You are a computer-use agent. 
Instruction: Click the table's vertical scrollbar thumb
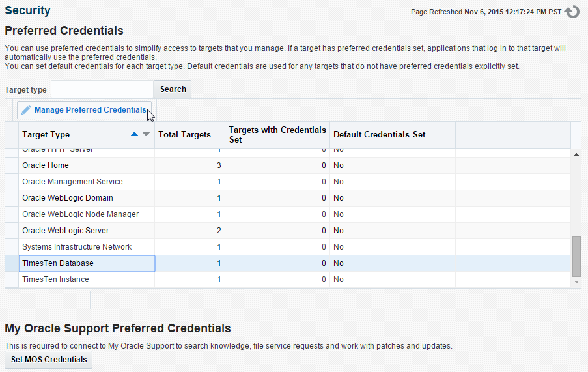576,256
